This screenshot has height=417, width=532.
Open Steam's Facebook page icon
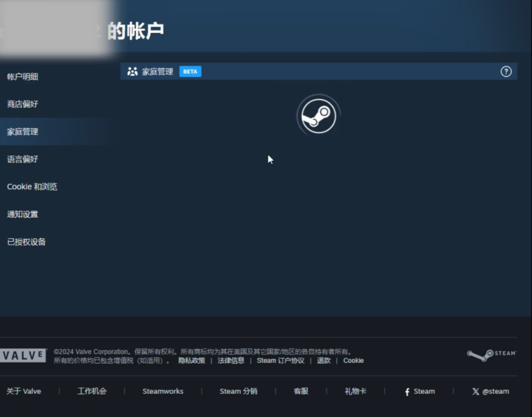coord(406,392)
